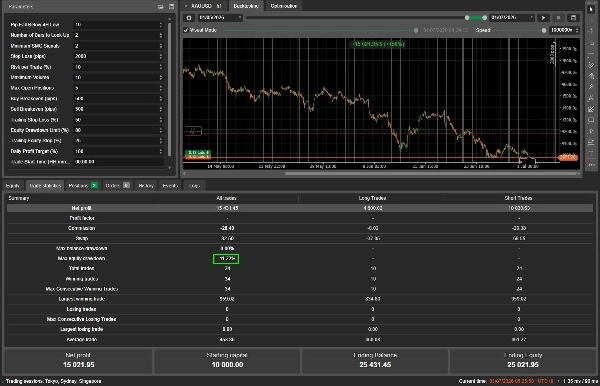Click the Parameters panel save icon
This screenshot has height=386, width=600.
171,7
